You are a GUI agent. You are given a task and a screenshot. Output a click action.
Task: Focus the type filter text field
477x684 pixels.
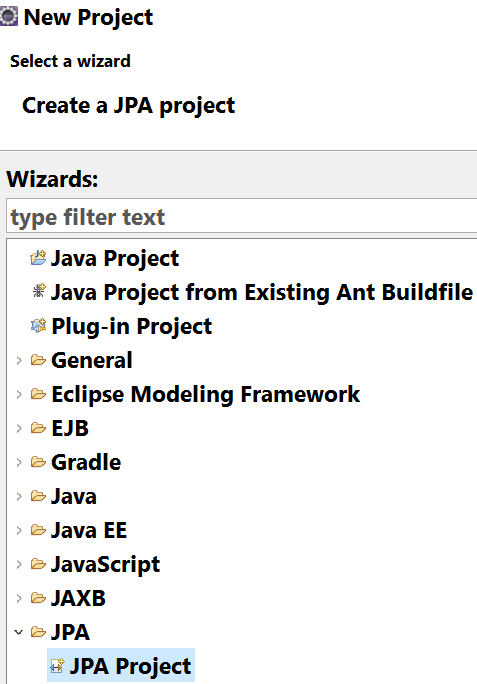tap(242, 216)
